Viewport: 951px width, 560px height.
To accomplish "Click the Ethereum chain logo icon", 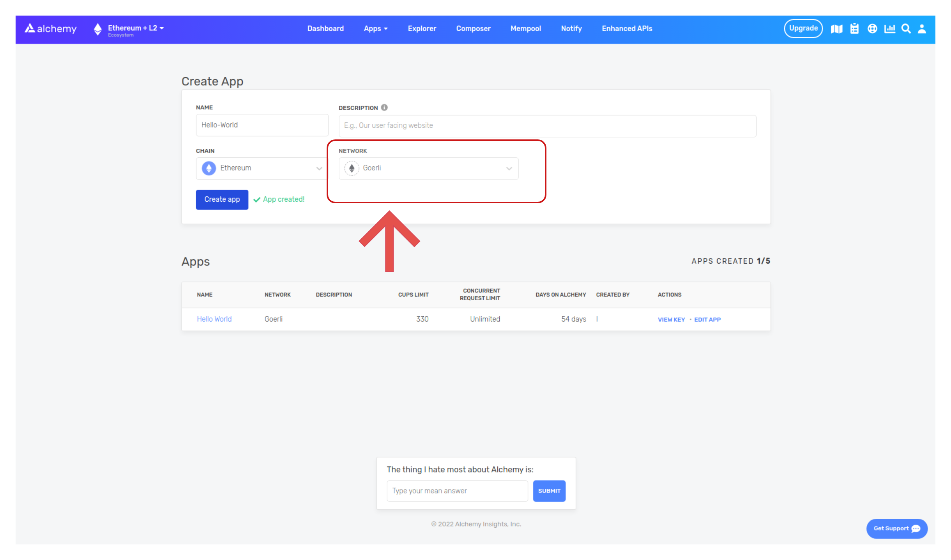I will pyautogui.click(x=209, y=168).
